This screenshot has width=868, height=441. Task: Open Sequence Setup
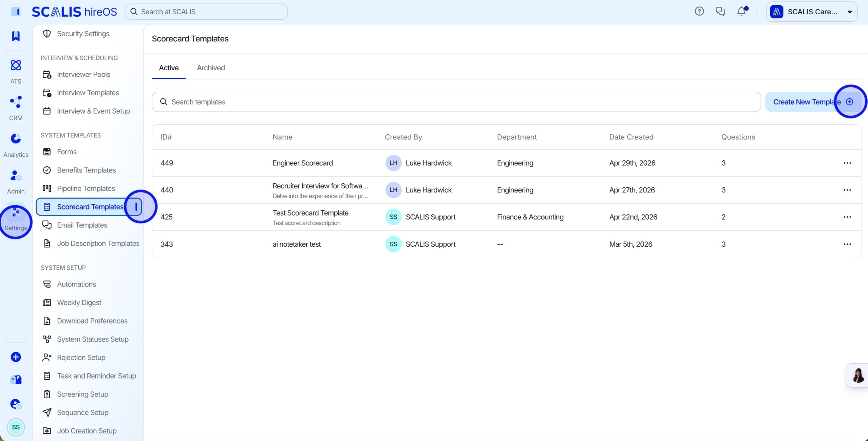point(83,412)
